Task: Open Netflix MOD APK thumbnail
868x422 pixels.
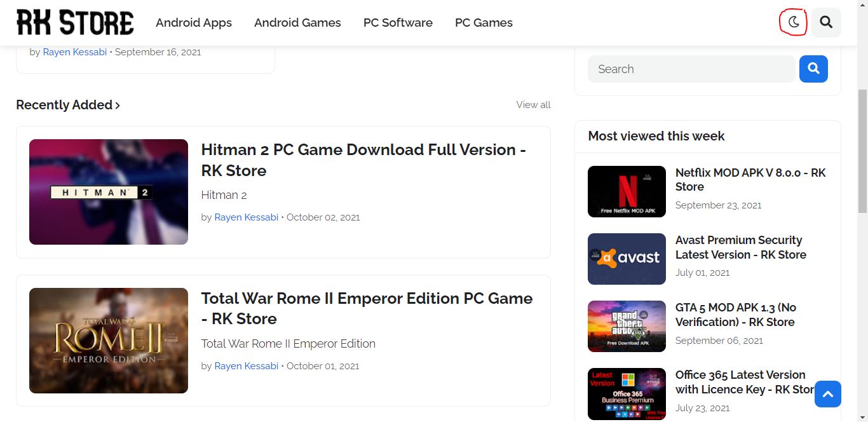Action: [627, 191]
